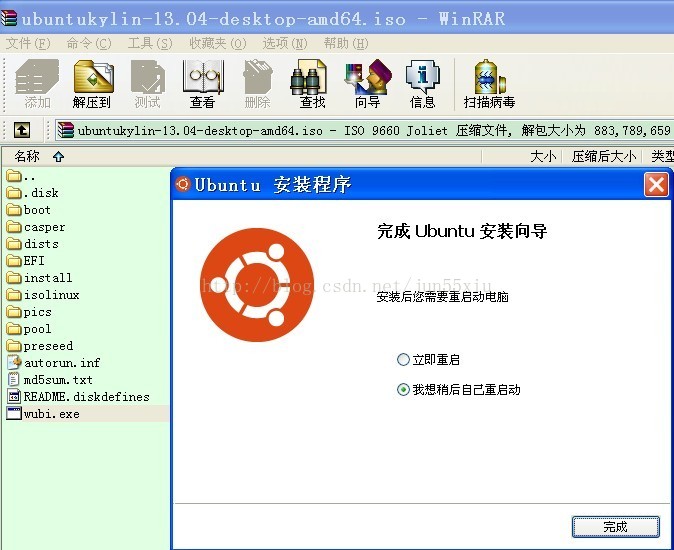Sort by the 压缩后大小 column header
This screenshot has height=550, width=674.
coord(604,156)
